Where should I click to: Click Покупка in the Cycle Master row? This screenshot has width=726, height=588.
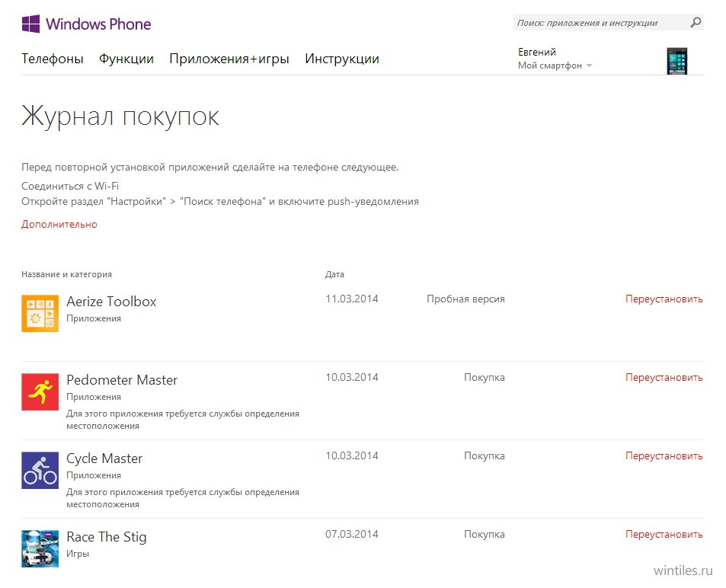point(485,456)
